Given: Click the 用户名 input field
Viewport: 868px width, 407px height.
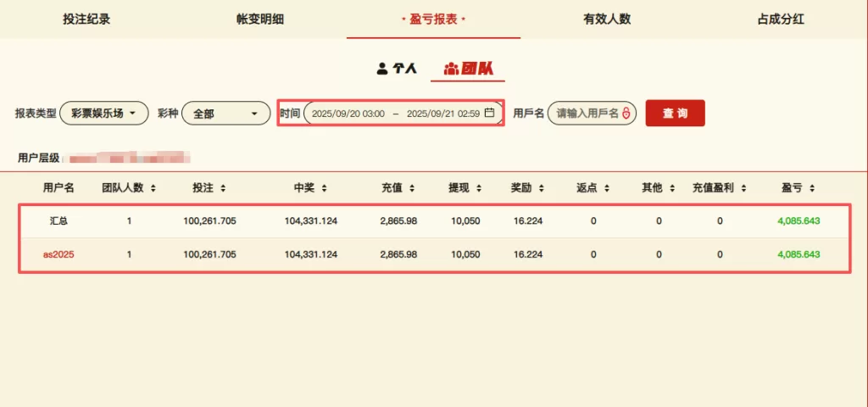Looking at the screenshot, I should click(585, 113).
